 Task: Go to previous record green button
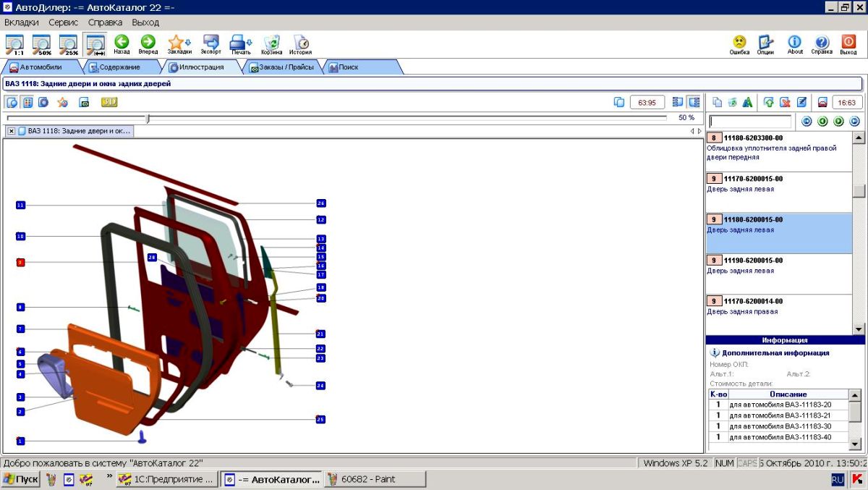pos(823,122)
